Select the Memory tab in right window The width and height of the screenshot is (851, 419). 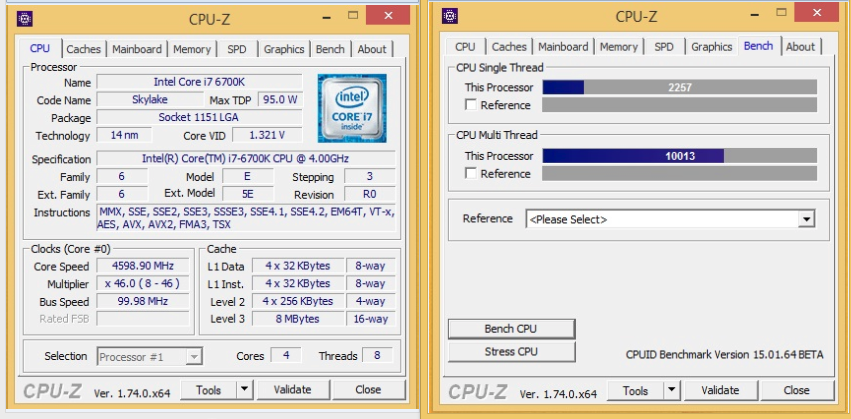[x=618, y=47]
